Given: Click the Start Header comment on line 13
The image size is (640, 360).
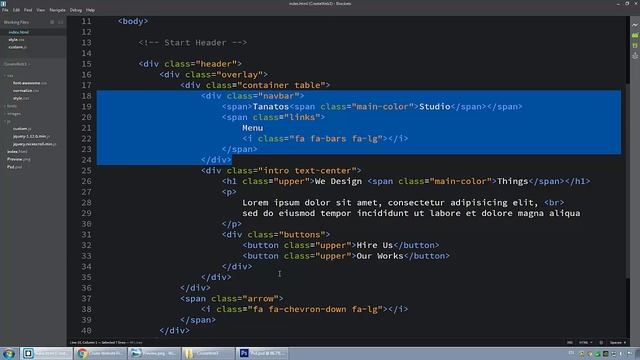Looking at the screenshot, I should (193, 43).
